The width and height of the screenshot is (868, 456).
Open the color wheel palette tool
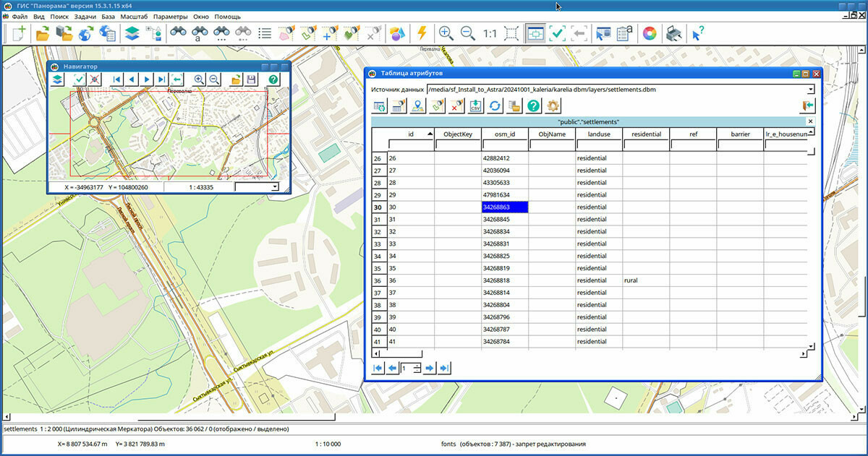coord(650,33)
